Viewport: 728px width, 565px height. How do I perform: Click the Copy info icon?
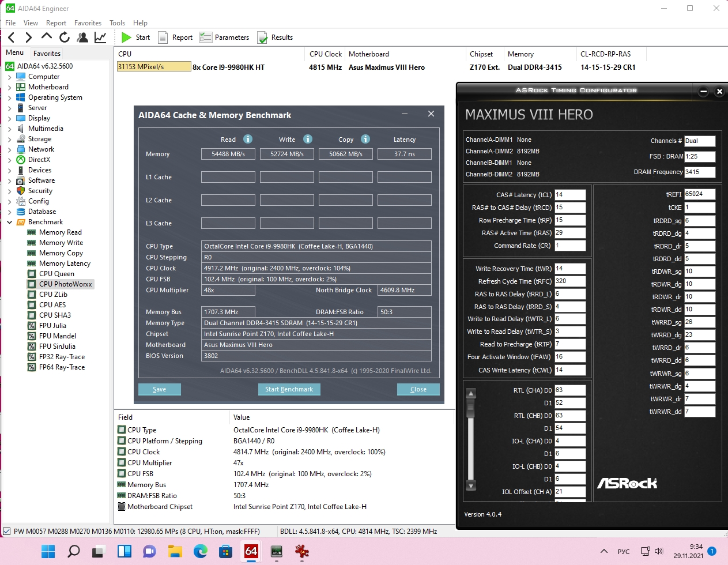click(365, 139)
